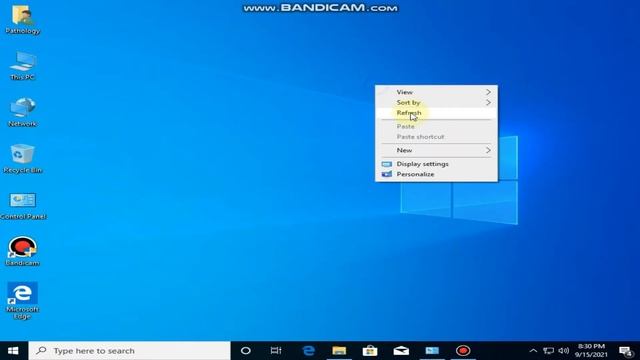Select the Recycle Bin icon

pos(22,158)
